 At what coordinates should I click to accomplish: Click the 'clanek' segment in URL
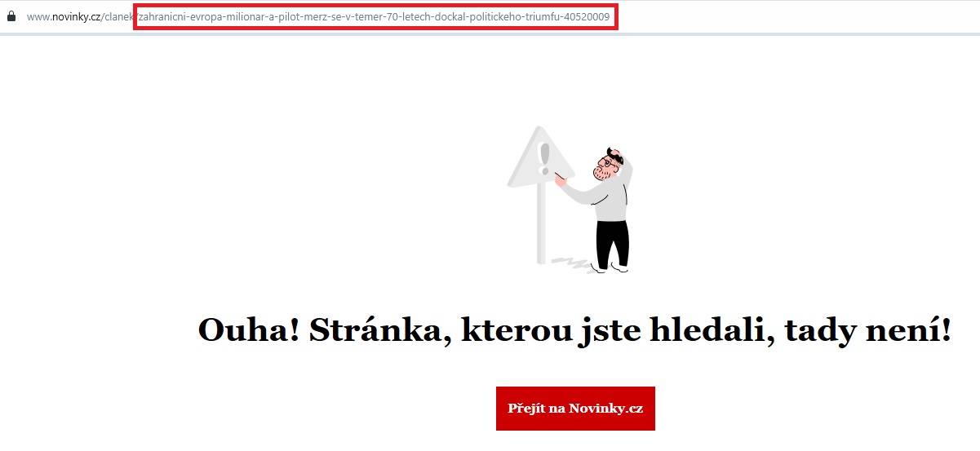click(119, 17)
